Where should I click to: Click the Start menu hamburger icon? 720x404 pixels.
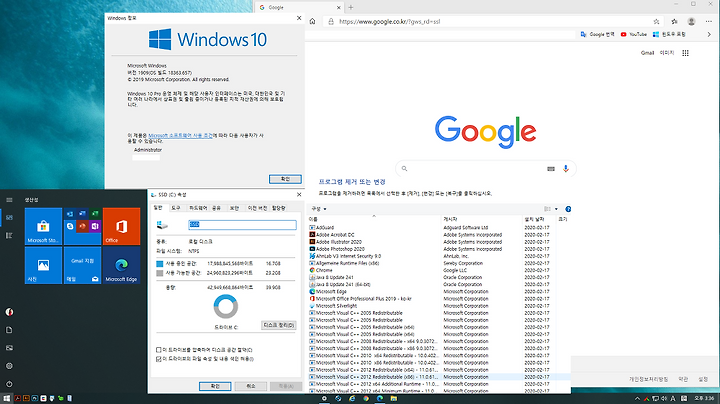coord(9,200)
